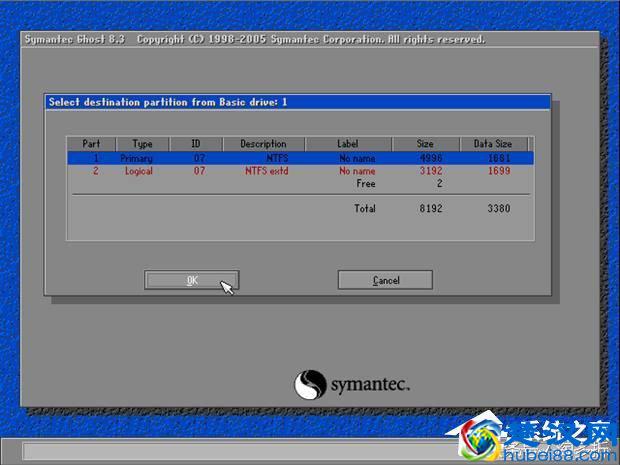Click the Total row label
Image resolution: width=620 pixels, height=465 pixels.
pyautogui.click(x=364, y=208)
